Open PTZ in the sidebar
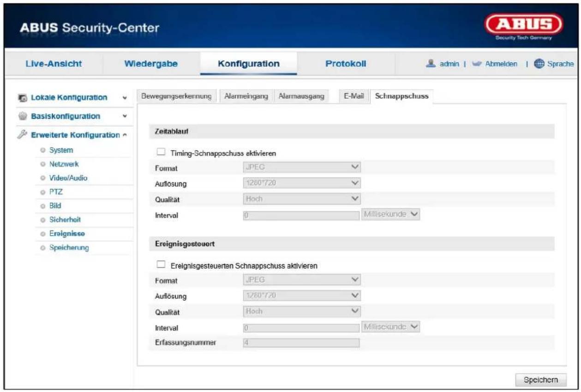Viewport: 581px width, 392px height. 56,192
